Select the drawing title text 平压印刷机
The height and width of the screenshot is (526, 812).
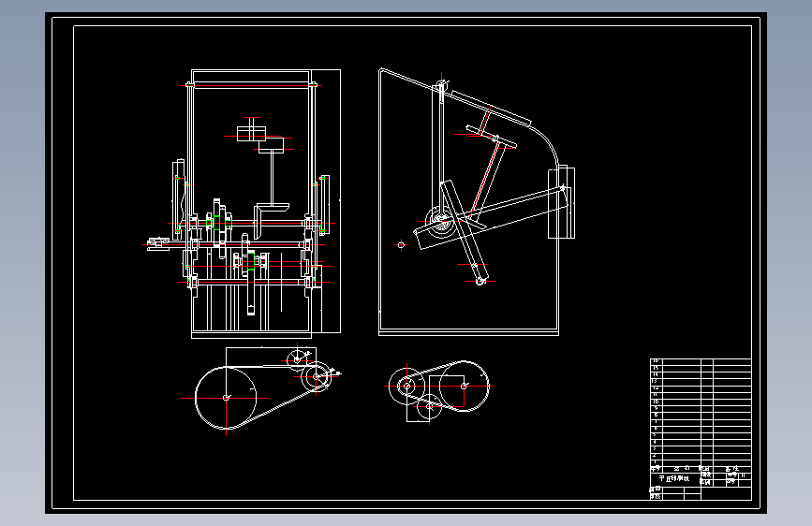click(x=674, y=479)
